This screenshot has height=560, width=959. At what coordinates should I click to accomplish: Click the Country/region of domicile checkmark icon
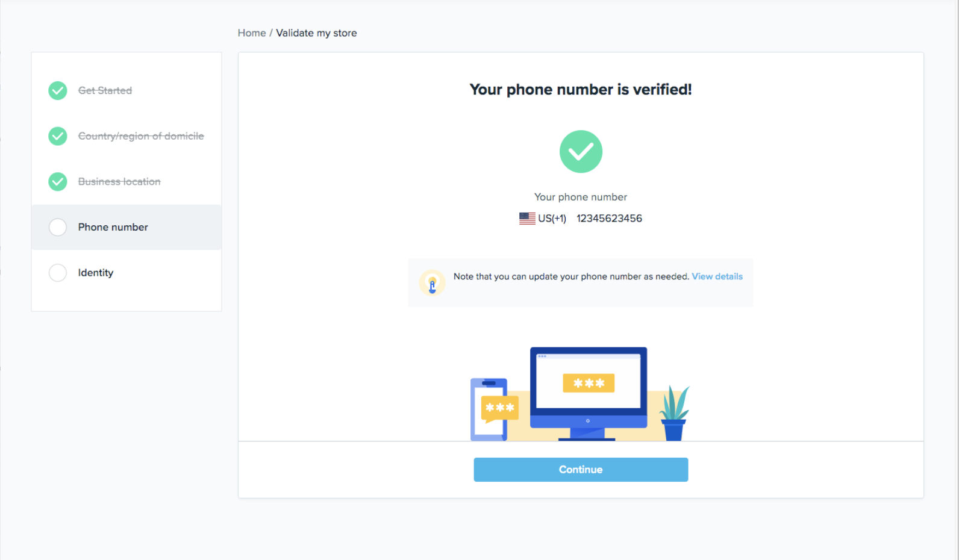pyautogui.click(x=58, y=136)
